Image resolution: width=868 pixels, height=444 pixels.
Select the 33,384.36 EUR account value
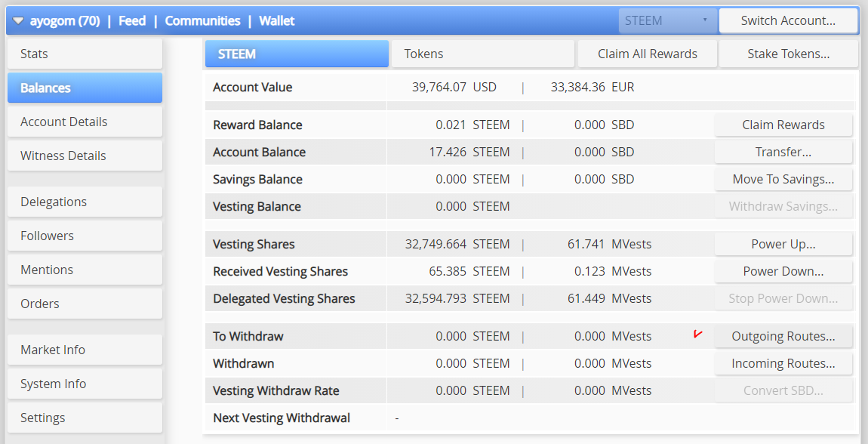[593, 87]
